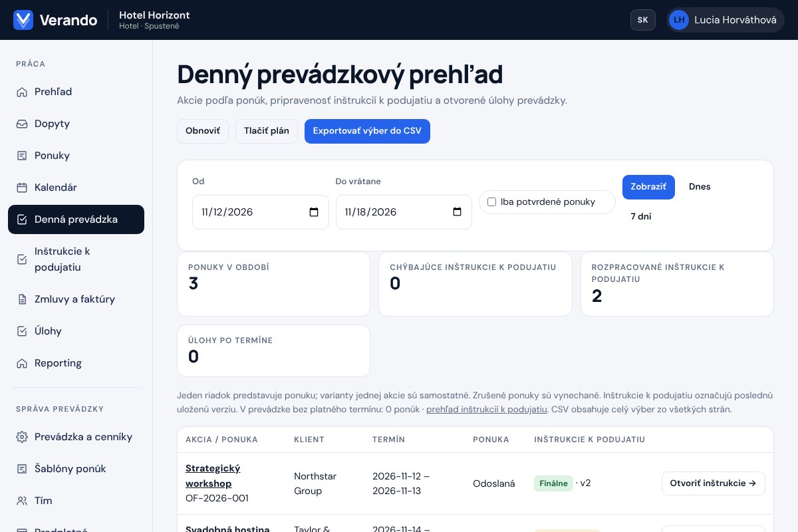Click the Obnoviť button
Screen dimensions: 798x532
[203, 131]
